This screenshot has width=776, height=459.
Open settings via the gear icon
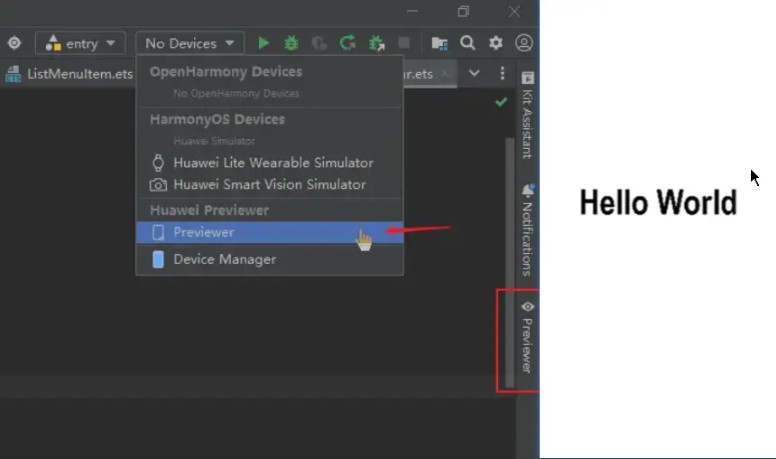pyautogui.click(x=495, y=43)
